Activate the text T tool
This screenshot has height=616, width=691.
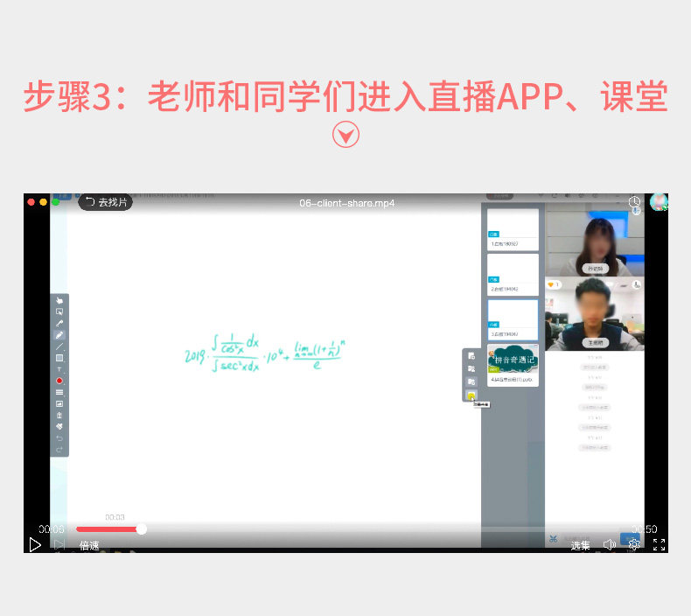coord(59,369)
